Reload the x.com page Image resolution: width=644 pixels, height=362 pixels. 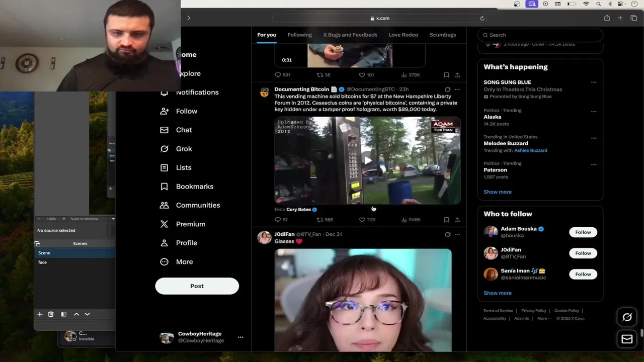[x=482, y=18]
